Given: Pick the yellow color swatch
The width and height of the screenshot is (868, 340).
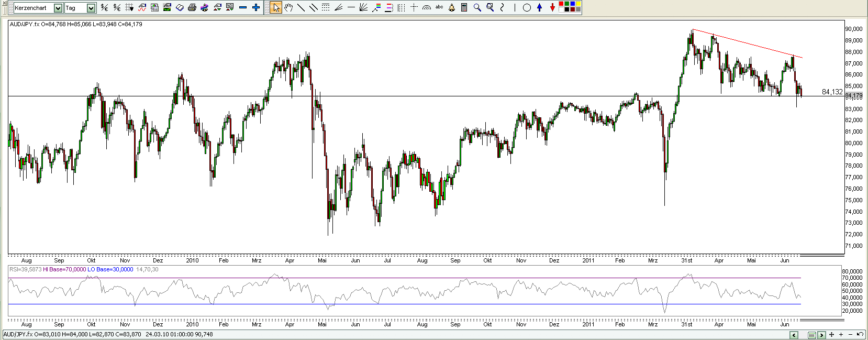Looking at the screenshot, I should tap(578, 4).
